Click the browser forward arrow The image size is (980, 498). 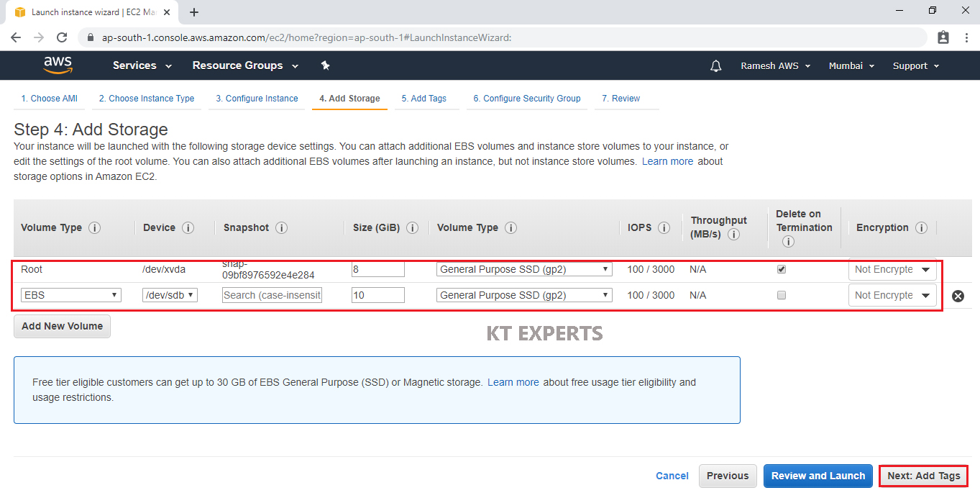[x=39, y=37]
